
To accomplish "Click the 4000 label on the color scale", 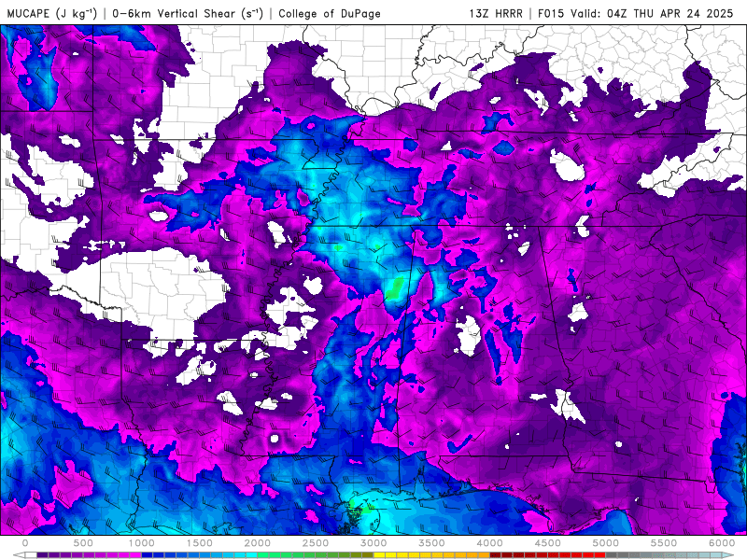I will pos(489,543).
